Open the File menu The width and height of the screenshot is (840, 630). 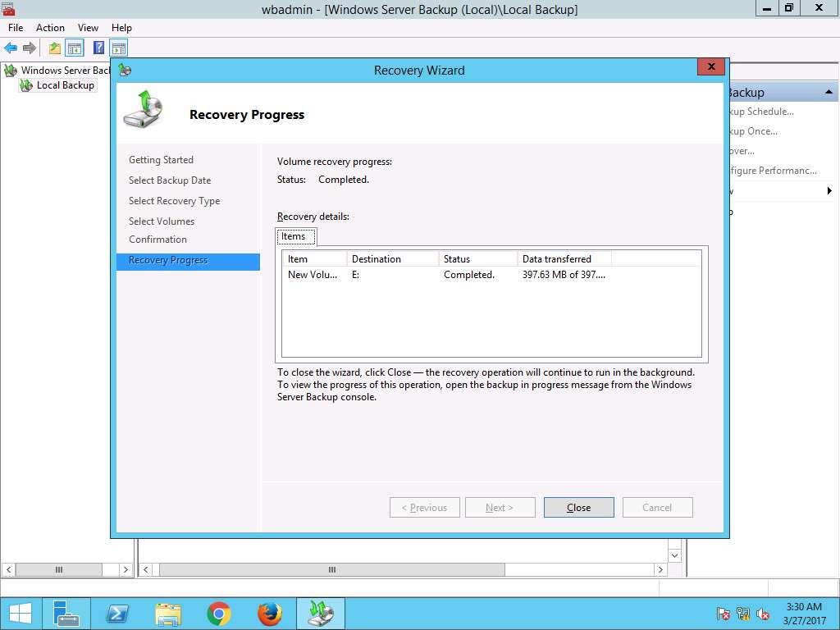click(16, 28)
